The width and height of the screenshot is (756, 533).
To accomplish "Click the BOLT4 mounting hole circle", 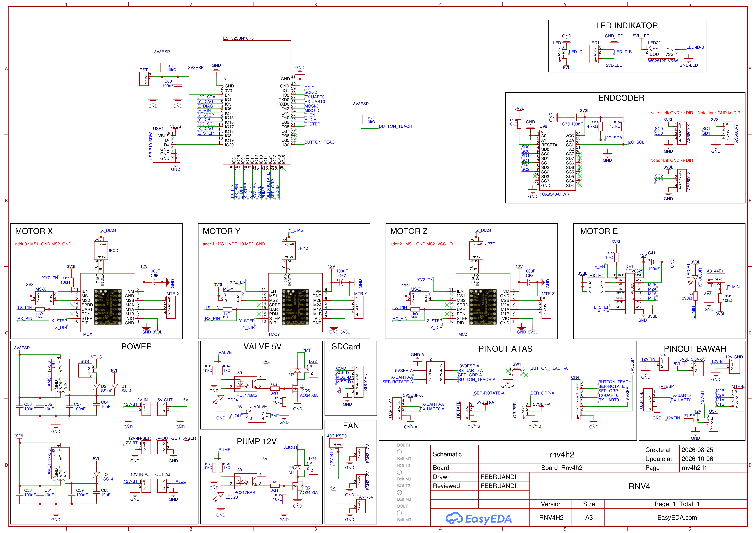I will point(399,452).
